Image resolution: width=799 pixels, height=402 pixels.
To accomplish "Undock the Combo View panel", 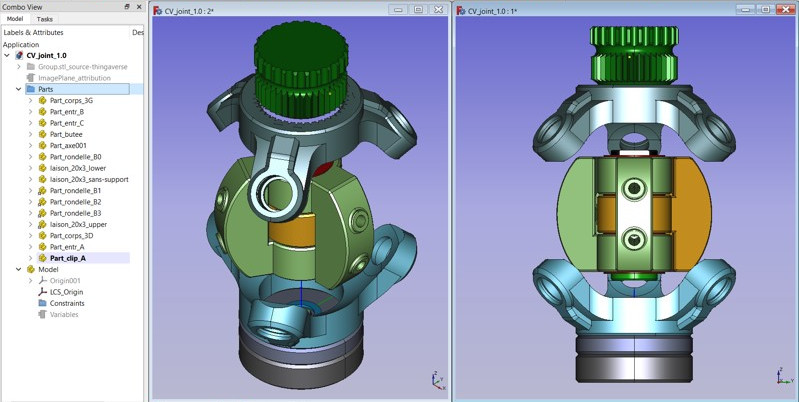I will click(127, 6).
